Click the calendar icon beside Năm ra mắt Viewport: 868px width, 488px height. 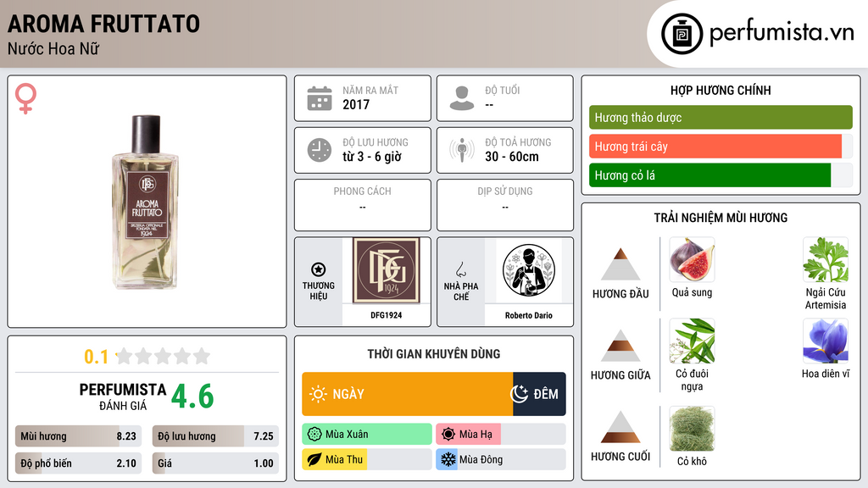coord(320,98)
